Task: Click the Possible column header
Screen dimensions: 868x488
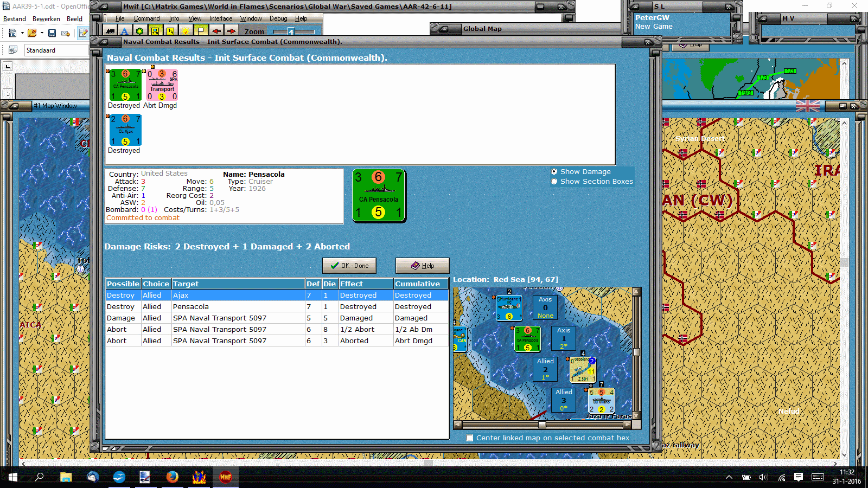Action: [123, 284]
